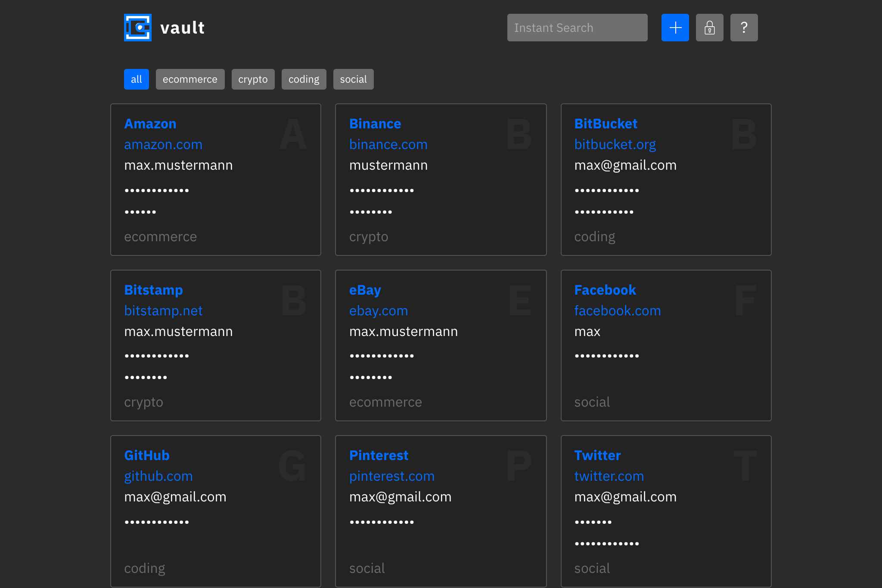Viewport: 882px width, 588px height.
Task: Filter entries by ecommerce tag
Action: (x=190, y=79)
